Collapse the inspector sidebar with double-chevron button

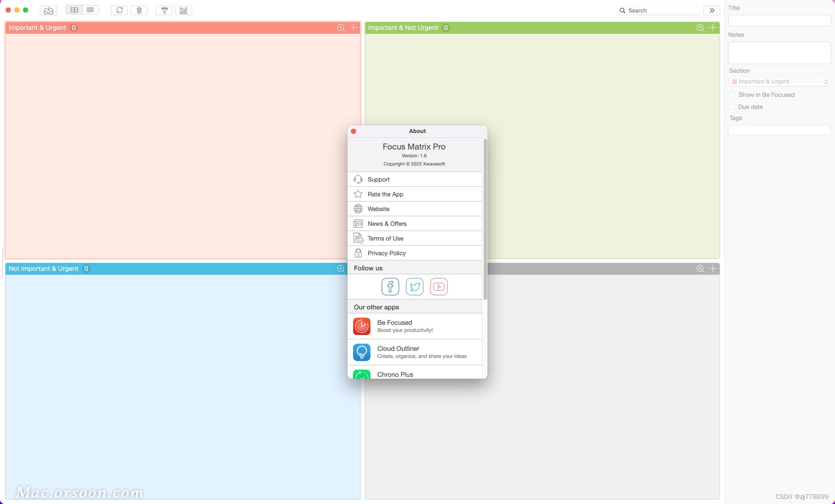coord(712,10)
